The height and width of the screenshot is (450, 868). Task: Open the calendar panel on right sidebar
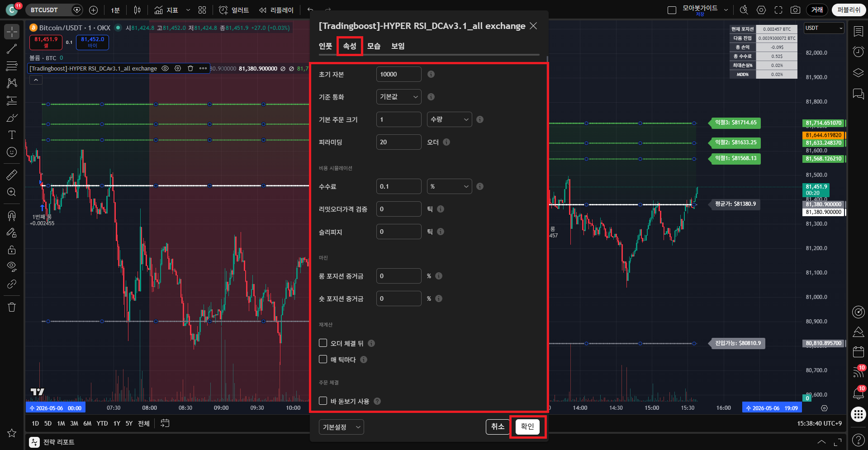coord(858,351)
